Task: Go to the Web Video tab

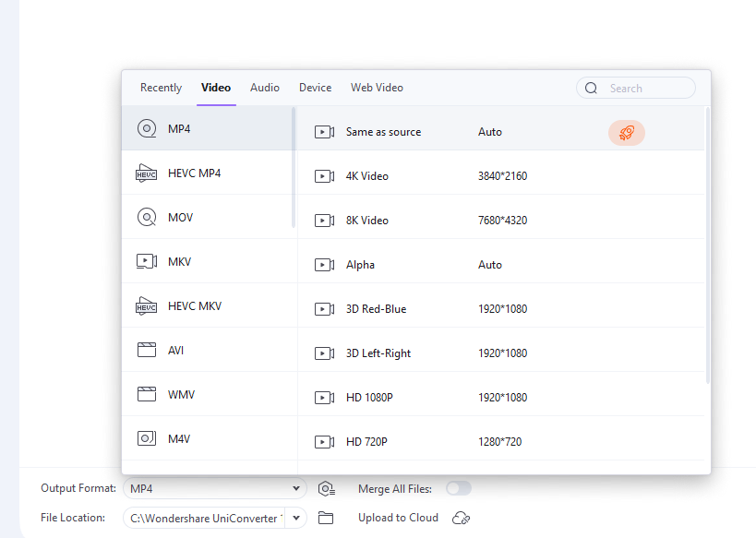Action: point(377,88)
